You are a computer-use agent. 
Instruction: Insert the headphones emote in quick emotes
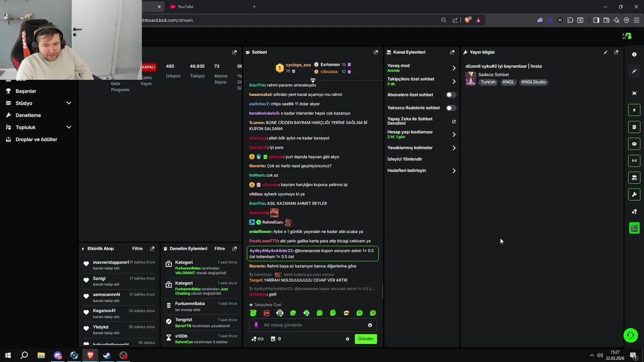pos(280,313)
